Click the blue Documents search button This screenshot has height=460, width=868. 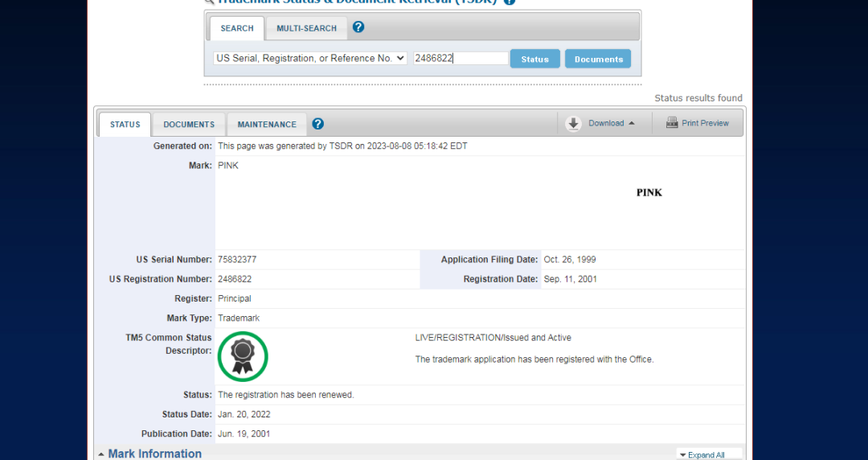click(x=599, y=59)
